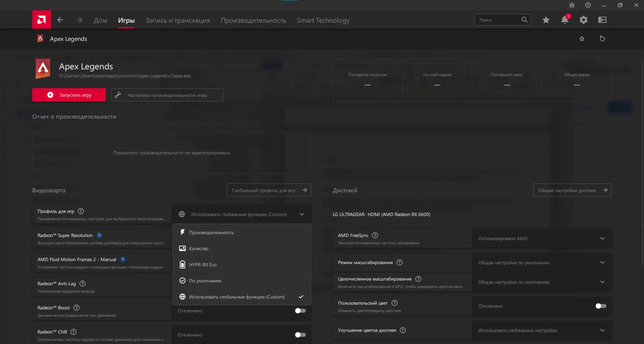Switch to the Производительность tab
Image resolution: width=644 pixels, height=344 pixels.
click(x=253, y=20)
